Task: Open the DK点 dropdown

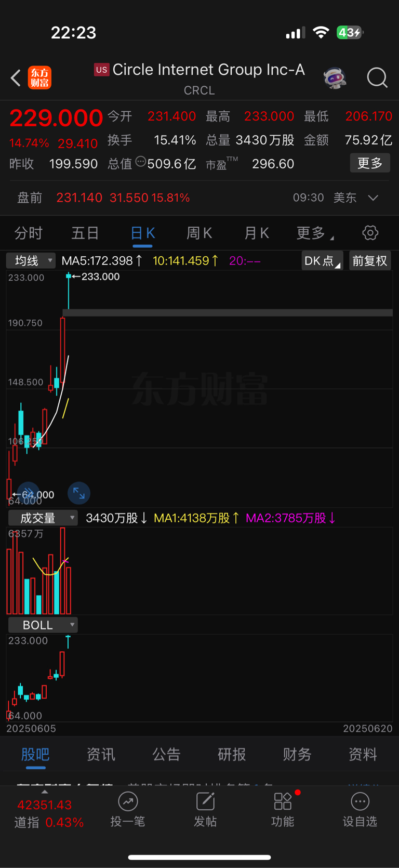Action: point(322,260)
